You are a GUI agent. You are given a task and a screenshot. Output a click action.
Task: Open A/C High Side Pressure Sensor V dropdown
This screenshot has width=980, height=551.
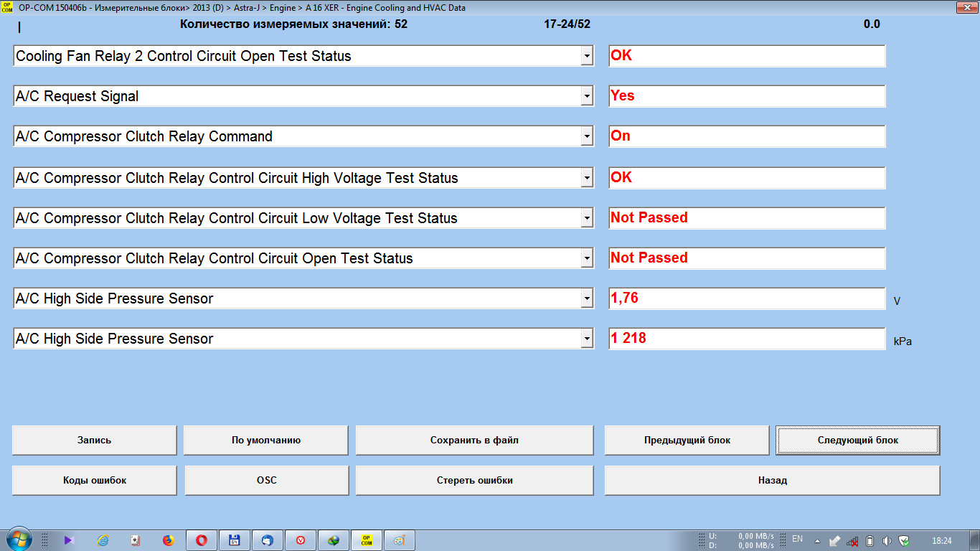(x=587, y=298)
